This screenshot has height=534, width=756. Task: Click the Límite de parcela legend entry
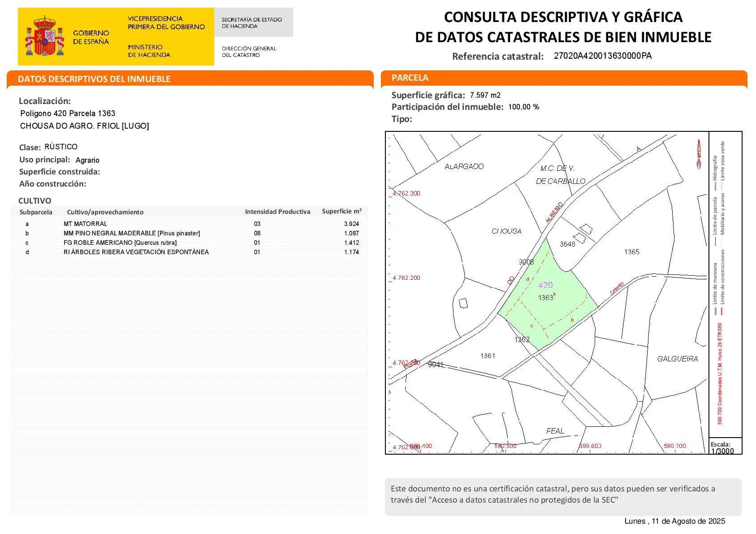pos(716,221)
